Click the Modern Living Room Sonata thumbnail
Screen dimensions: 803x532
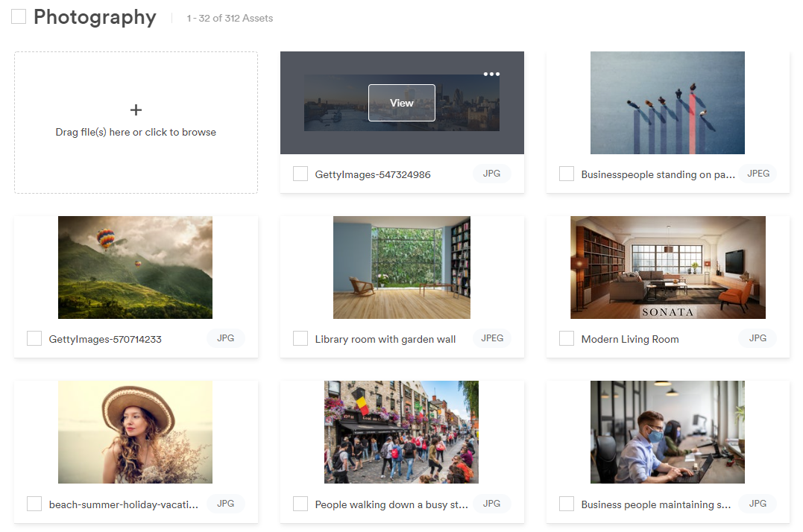point(667,267)
